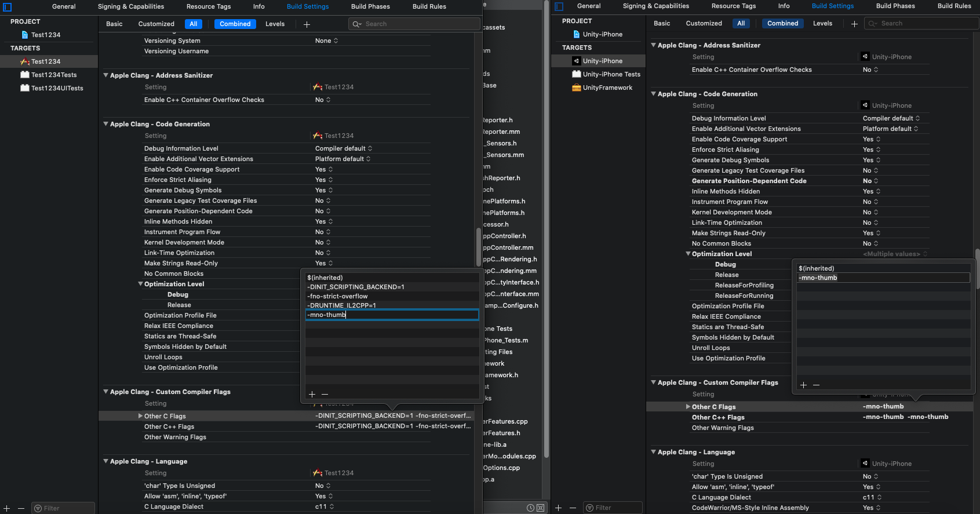Click the Unity-iPhone target Unity icon
Viewport: 980px width, 514px height.
point(577,61)
